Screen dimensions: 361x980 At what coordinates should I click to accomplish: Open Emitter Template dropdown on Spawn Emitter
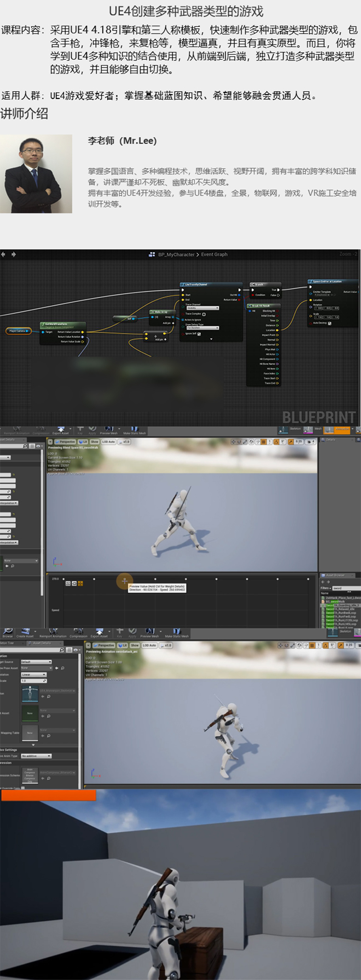tap(324, 295)
